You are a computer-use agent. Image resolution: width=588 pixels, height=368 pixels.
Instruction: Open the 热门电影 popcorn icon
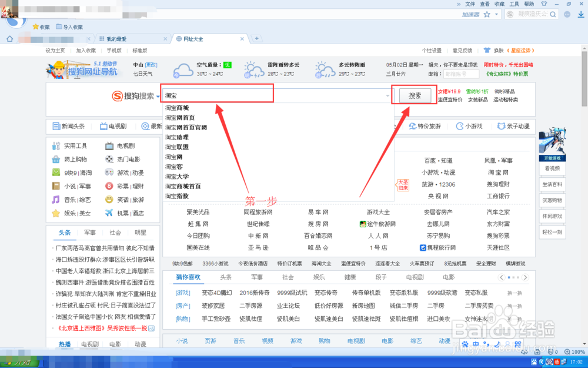point(109,159)
